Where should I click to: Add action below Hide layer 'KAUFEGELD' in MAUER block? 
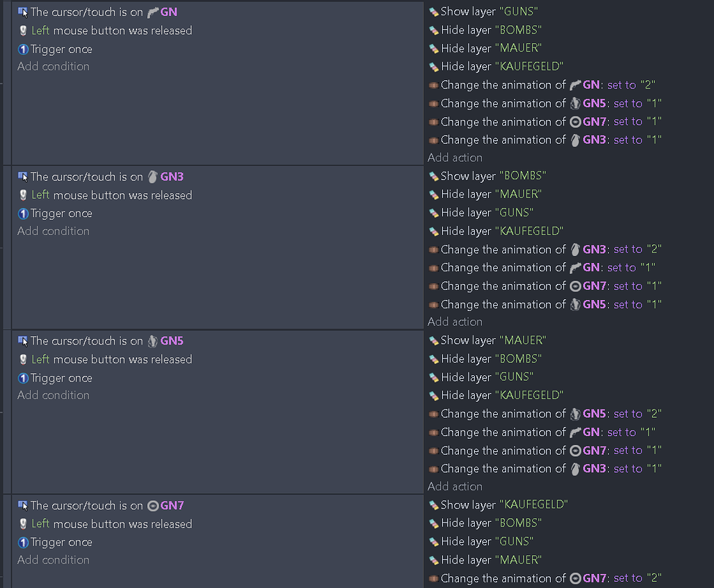pyautogui.click(x=455, y=486)
